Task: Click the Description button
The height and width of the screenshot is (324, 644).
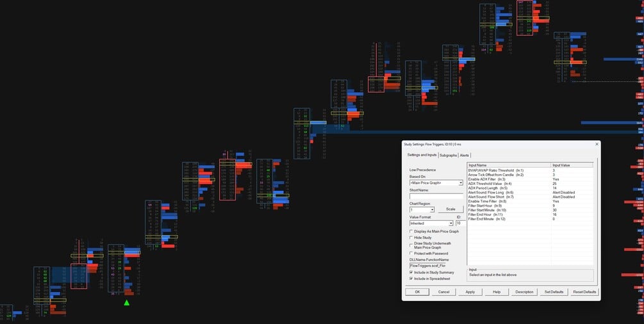Action: click(x=524, y=292)
